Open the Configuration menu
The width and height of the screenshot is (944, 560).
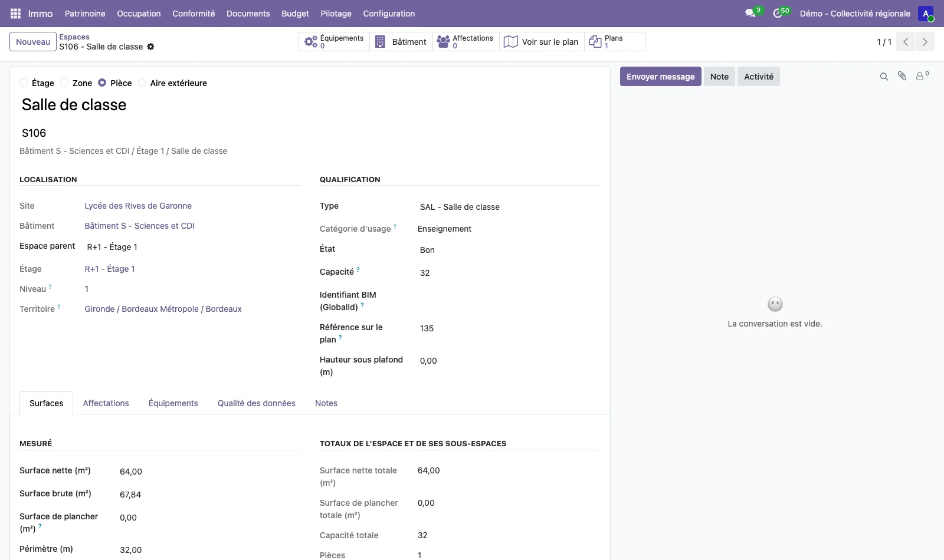(x=389, y=14)
